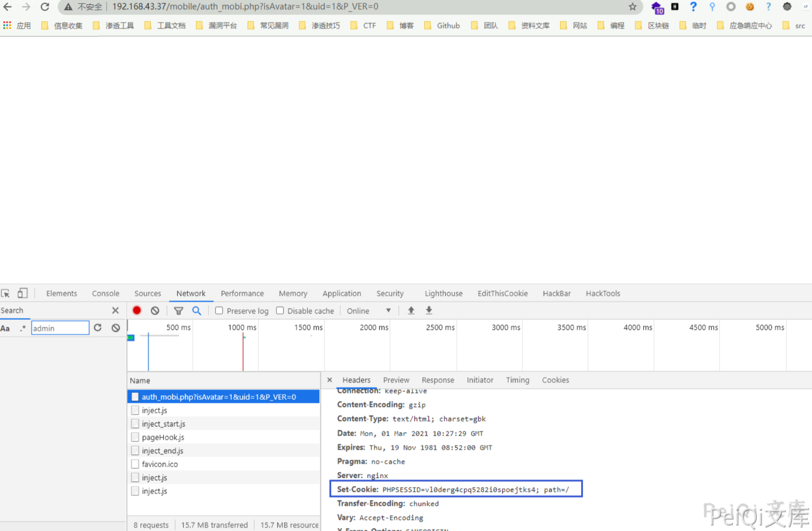Enable the Disable cache checkbox
812x531 pixels.
point(280,311)
